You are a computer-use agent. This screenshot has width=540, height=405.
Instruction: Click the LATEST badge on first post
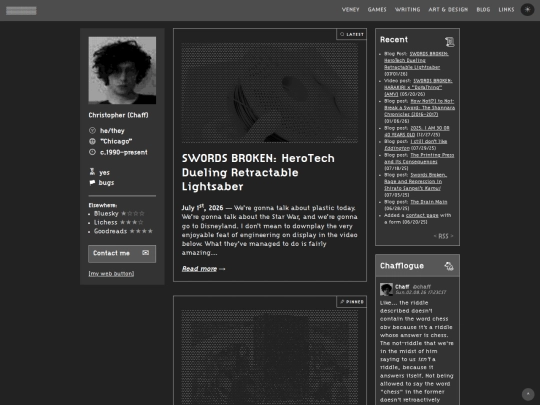(x=351, y=34)
